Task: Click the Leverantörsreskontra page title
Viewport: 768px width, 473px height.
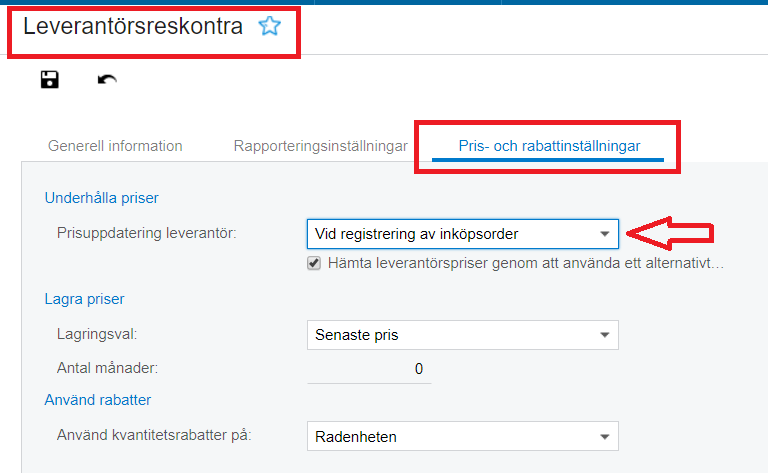Action: click(x=133, y=27)
